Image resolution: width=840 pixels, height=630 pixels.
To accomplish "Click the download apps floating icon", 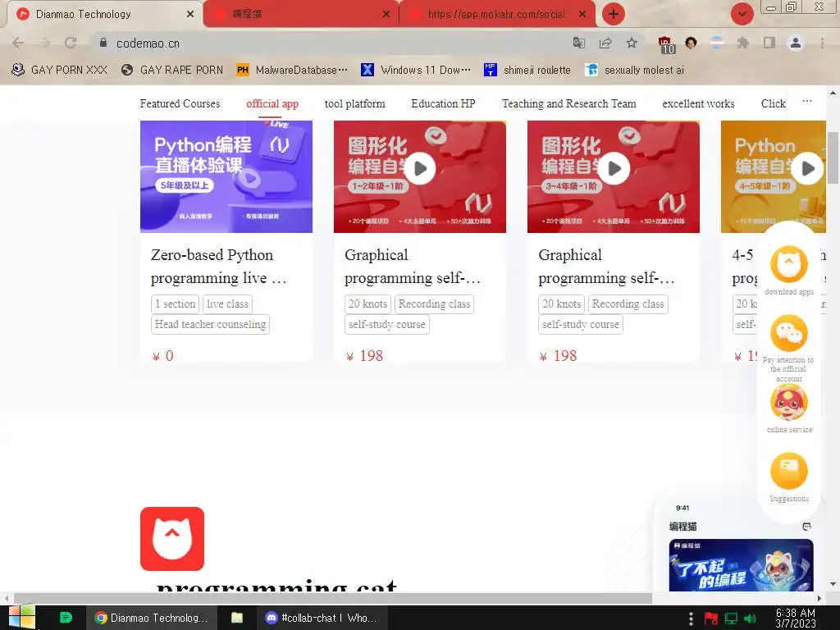I will (x=788, y=265).
